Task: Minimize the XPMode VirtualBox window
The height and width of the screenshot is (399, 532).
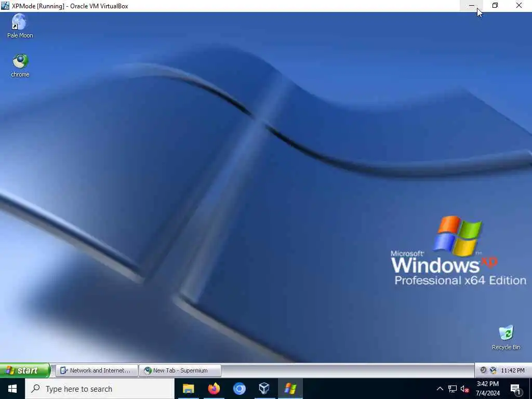Action: point(472,5)
